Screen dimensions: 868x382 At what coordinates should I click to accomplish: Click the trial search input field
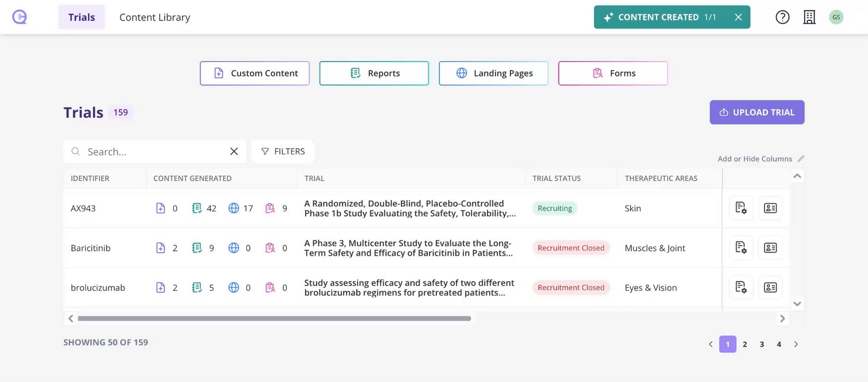[x=154, y=152]
